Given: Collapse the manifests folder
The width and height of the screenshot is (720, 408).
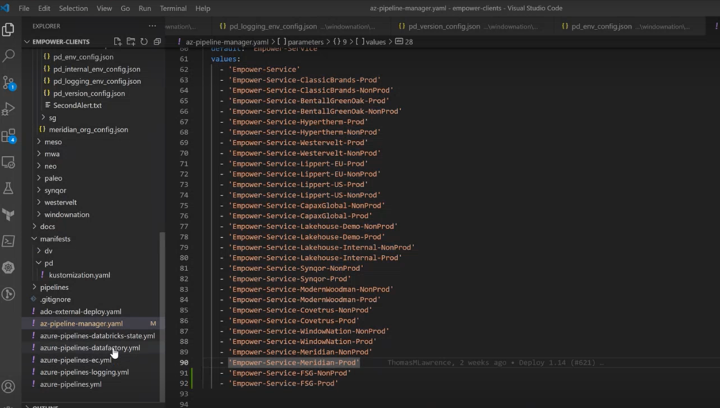Looking at the screenshot, I should pos(55,239).
